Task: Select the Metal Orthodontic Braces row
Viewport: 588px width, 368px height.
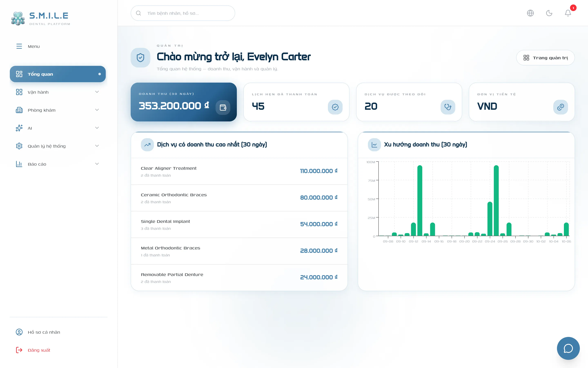Action: pyautogui.click(x=239, y=251)
